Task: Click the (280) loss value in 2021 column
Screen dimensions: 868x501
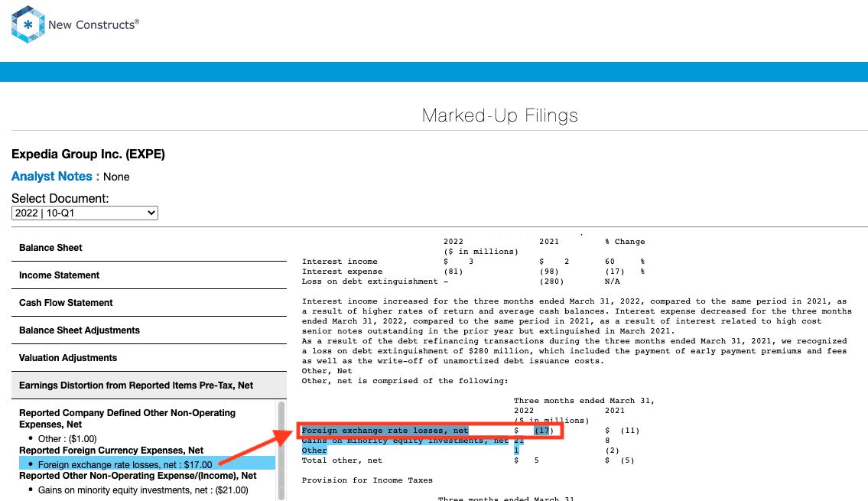Action: (551, 281)
